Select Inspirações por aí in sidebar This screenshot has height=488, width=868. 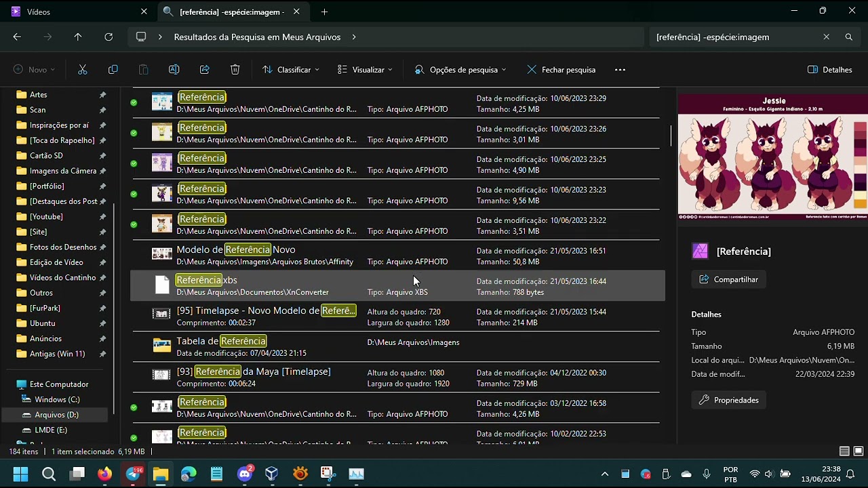click(x=59, y=125)
